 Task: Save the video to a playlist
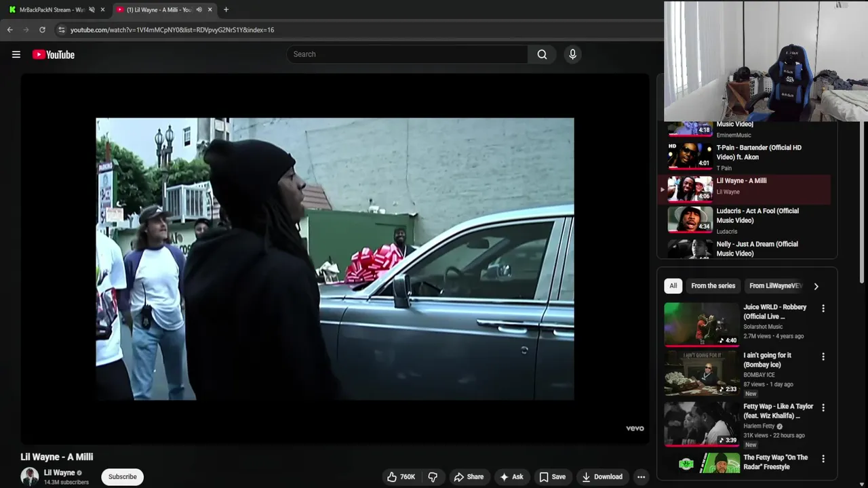tap(552, 476)
